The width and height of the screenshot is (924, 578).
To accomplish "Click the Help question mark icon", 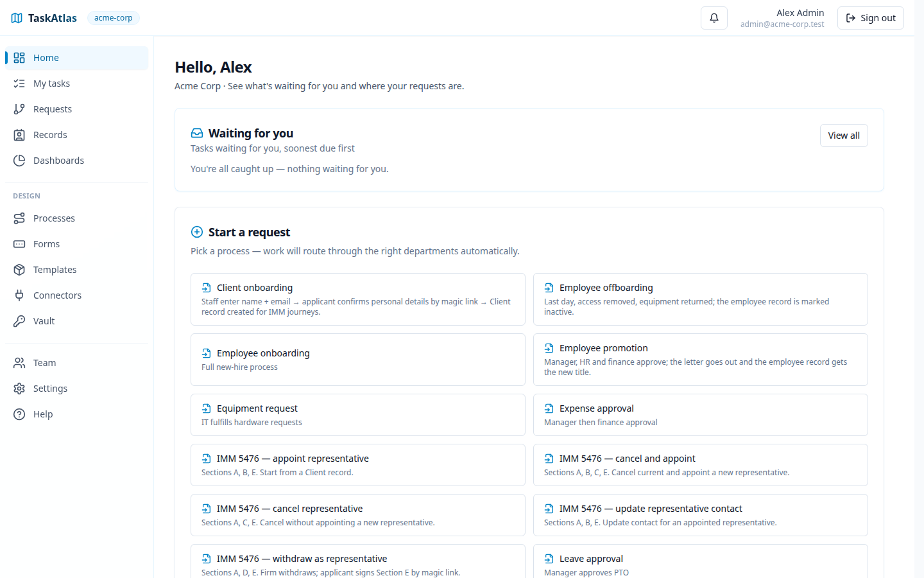I will (19, 414).
